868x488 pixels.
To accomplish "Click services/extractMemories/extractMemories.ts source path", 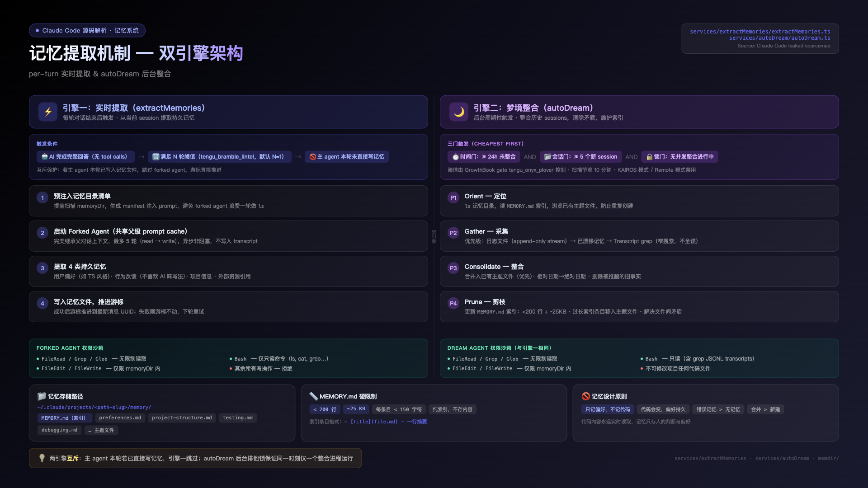I will [x=760, y=32].
